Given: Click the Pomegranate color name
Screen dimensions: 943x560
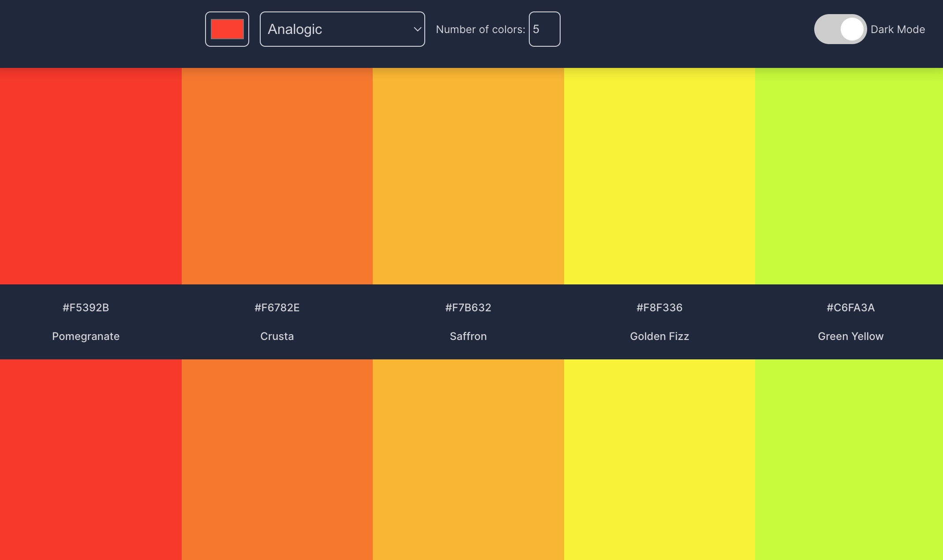Looking at the screenshot, I should (86, 336).
